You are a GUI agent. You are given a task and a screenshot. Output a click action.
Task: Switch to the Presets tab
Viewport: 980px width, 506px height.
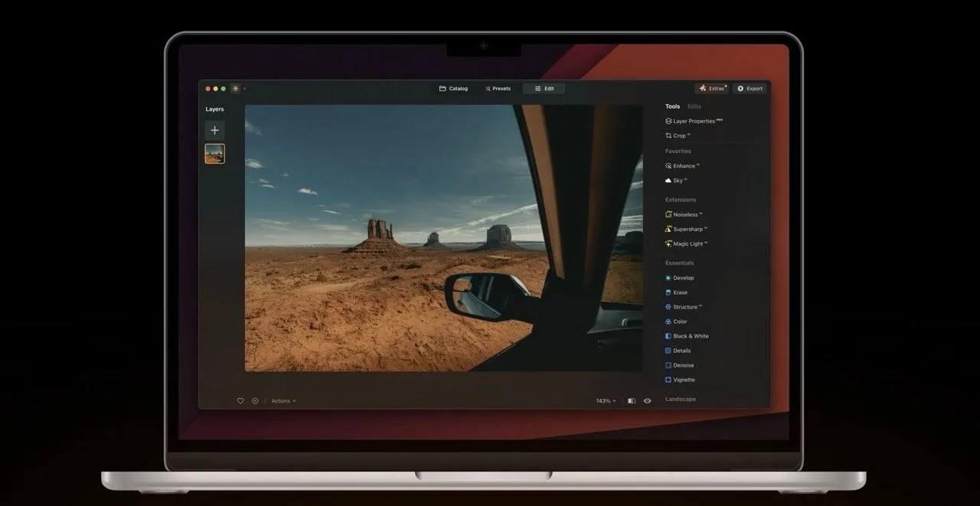(498, 89)
